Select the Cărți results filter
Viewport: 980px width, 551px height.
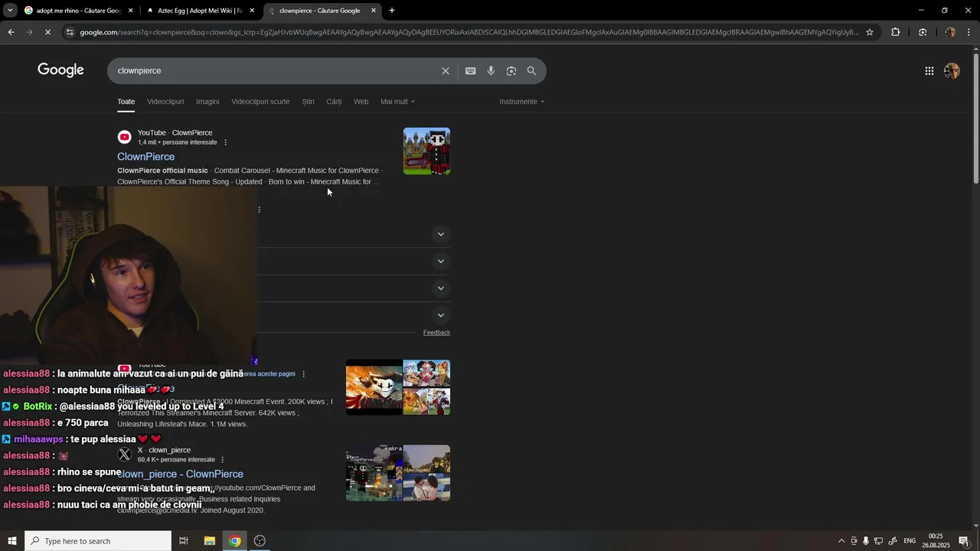(334, 102)
